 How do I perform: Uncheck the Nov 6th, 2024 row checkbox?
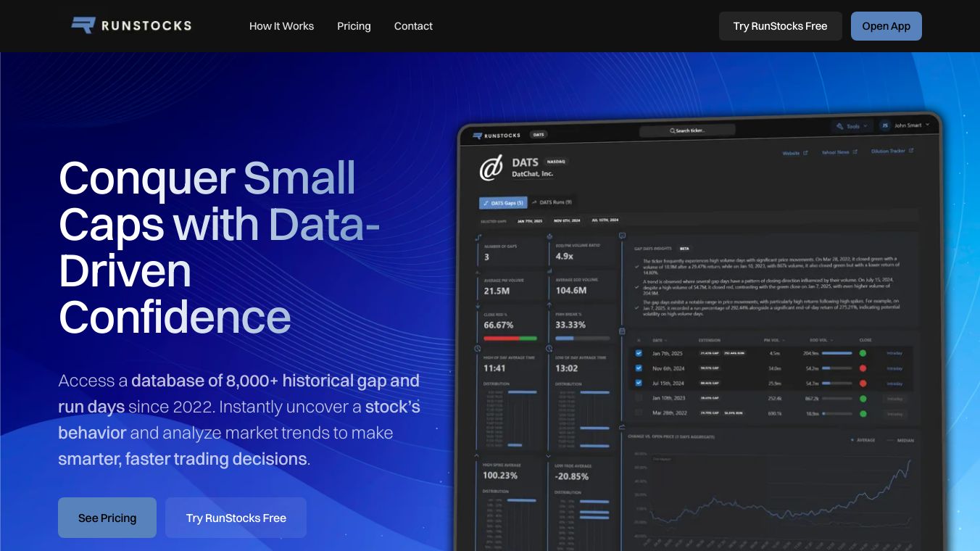tap(639, 368)
